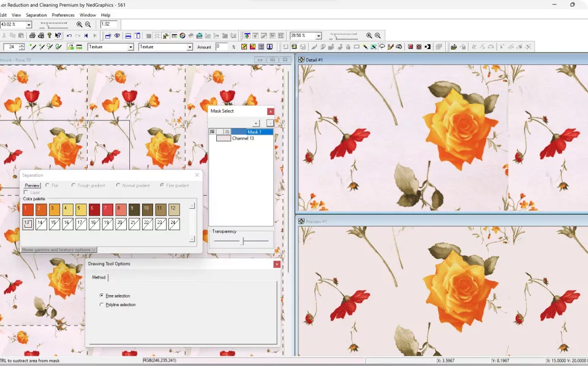Click the context help question-arrow icon

click(x=58, y=35)
